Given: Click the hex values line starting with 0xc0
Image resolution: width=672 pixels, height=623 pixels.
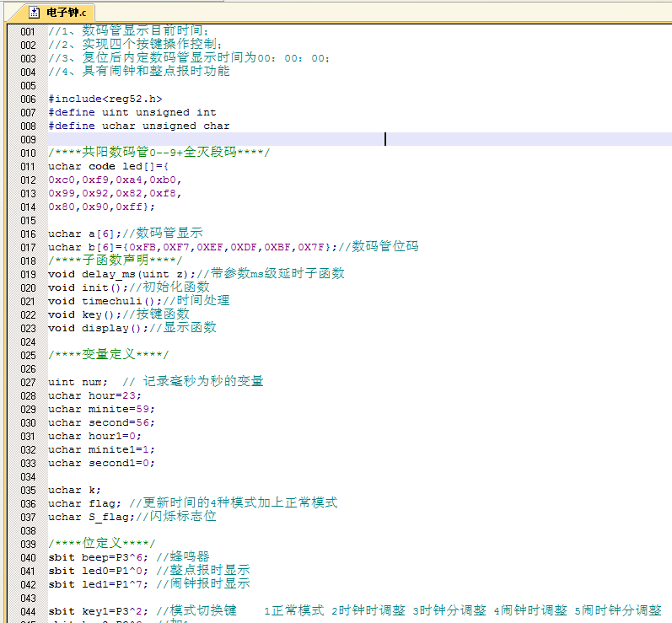Looking at the screenshot, I should click(x=115, y=180).
